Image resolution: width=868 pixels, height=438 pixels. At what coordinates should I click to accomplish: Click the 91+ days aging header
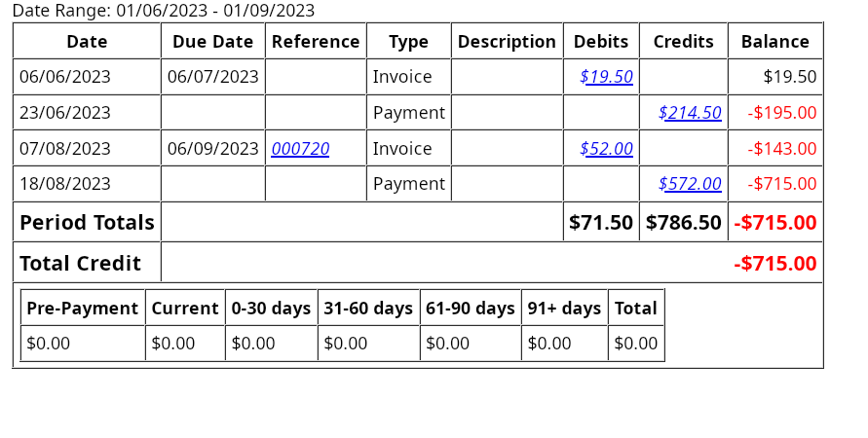point(564,309)
